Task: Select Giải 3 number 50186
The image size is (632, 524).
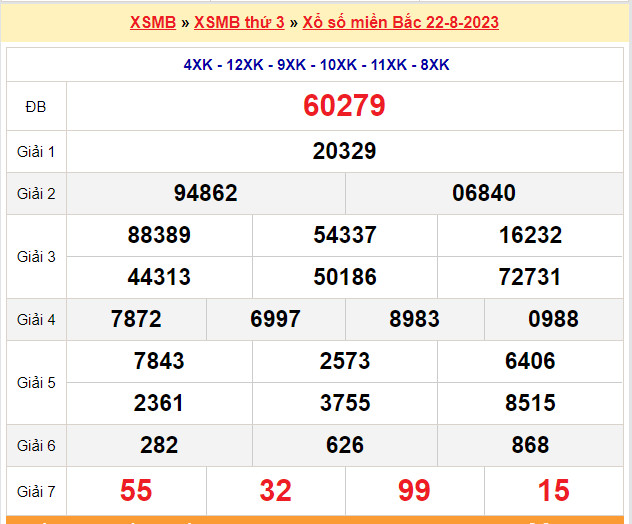Action: pos(345,277)
